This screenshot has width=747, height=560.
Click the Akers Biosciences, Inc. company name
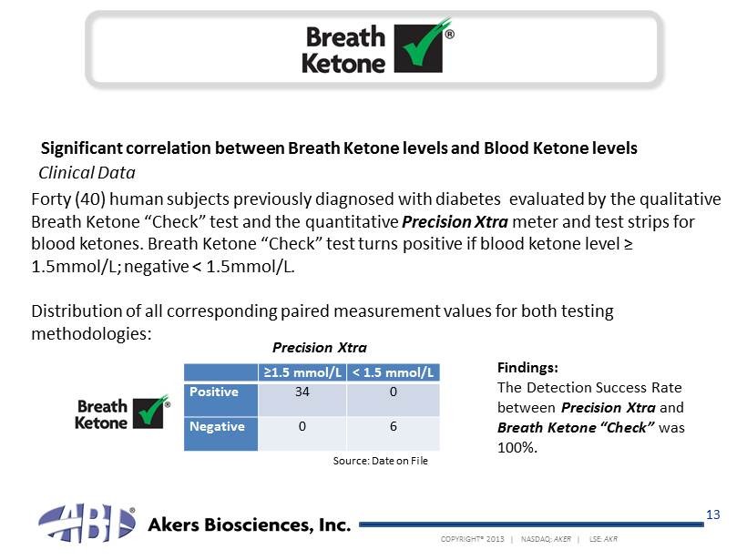(249, 525)
